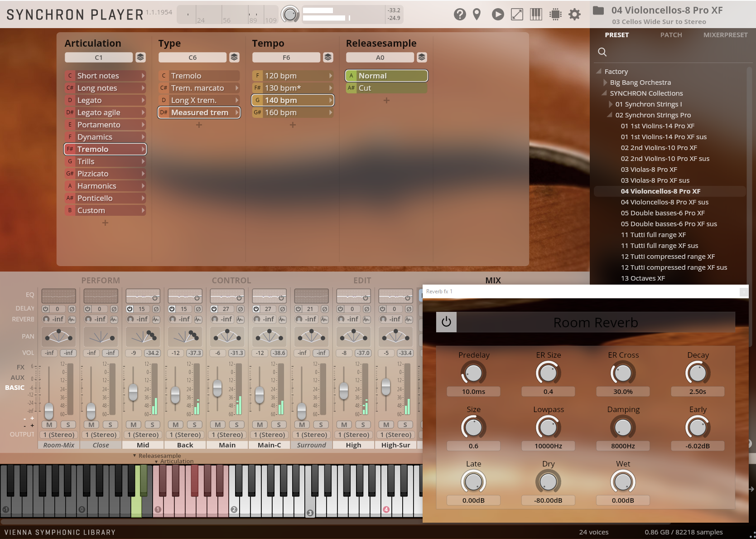Click the play button in the top toolbar

coord(497,14)
